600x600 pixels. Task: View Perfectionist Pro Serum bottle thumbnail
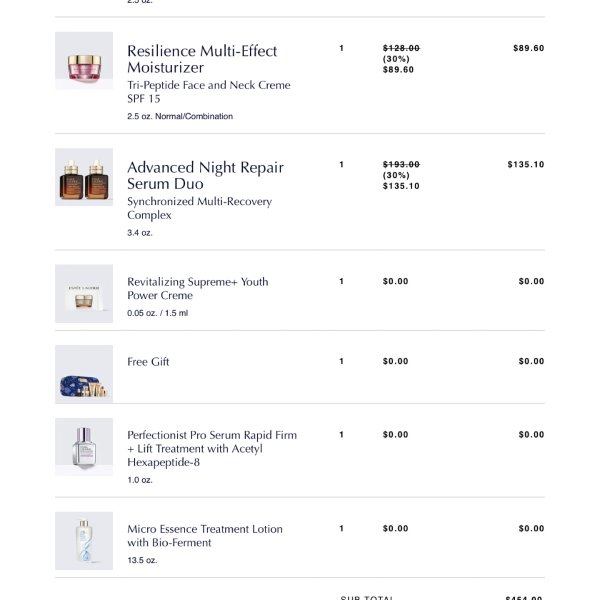[x=84, y=447]
